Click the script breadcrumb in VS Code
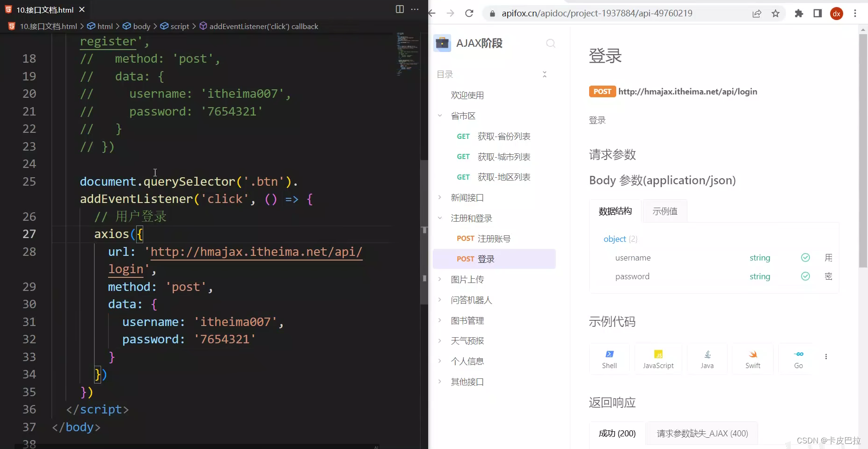The height and width of the screenshot is (449, 868). tap(179, 26)
